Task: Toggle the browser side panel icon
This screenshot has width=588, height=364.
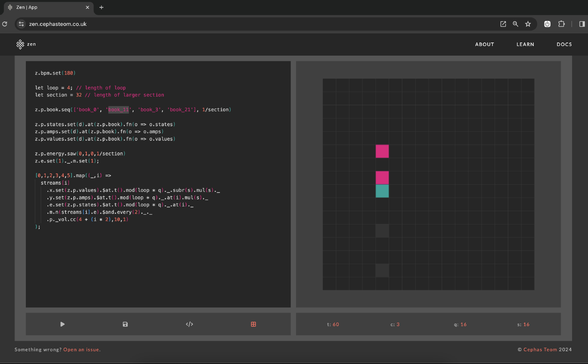Action: tap(582, 24)
